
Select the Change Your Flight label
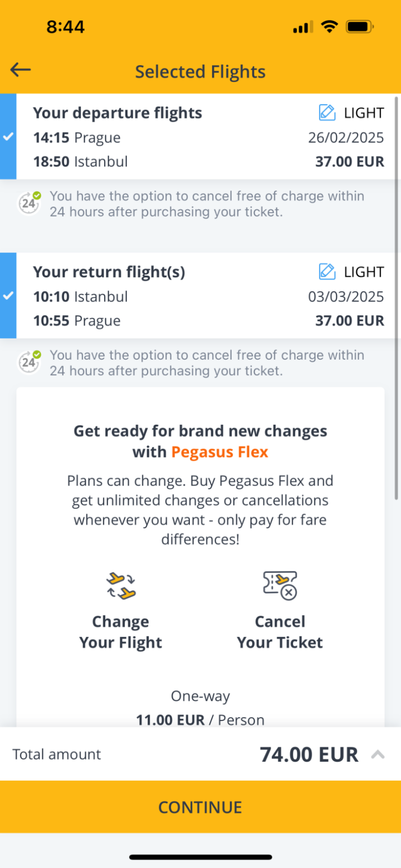pyautogui.click(x=121, y=632)
